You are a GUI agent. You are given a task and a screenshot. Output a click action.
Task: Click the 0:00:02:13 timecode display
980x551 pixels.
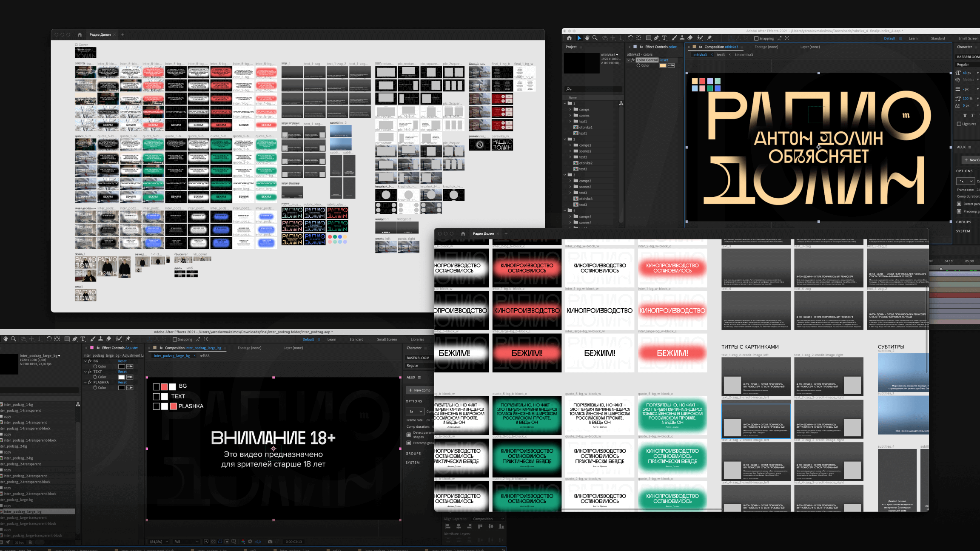(293, 542)
